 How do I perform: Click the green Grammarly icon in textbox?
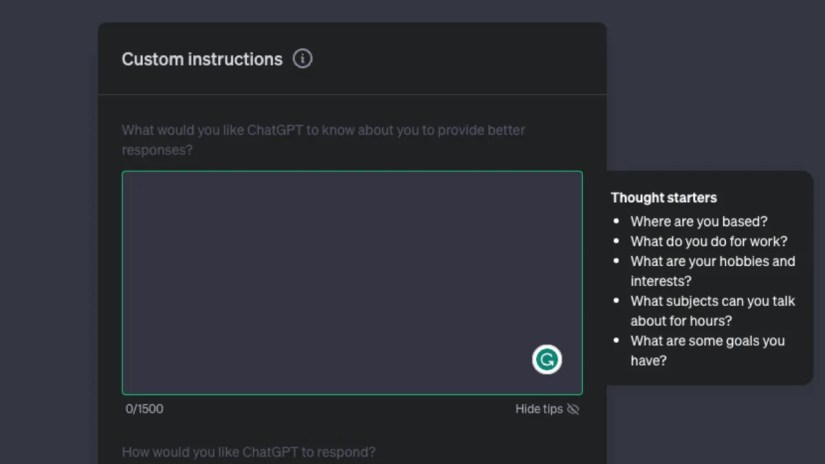[547, 359]
